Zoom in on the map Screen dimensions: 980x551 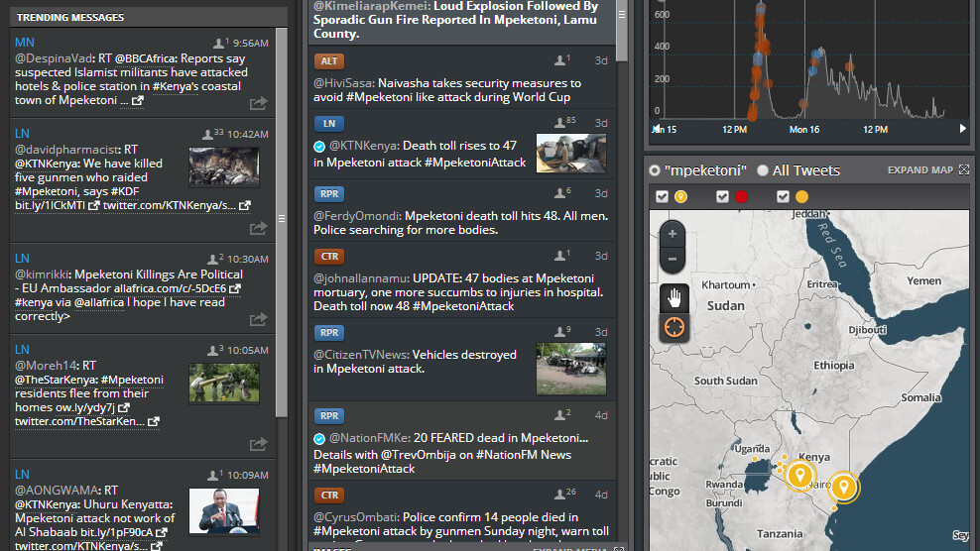click(673, 235)
